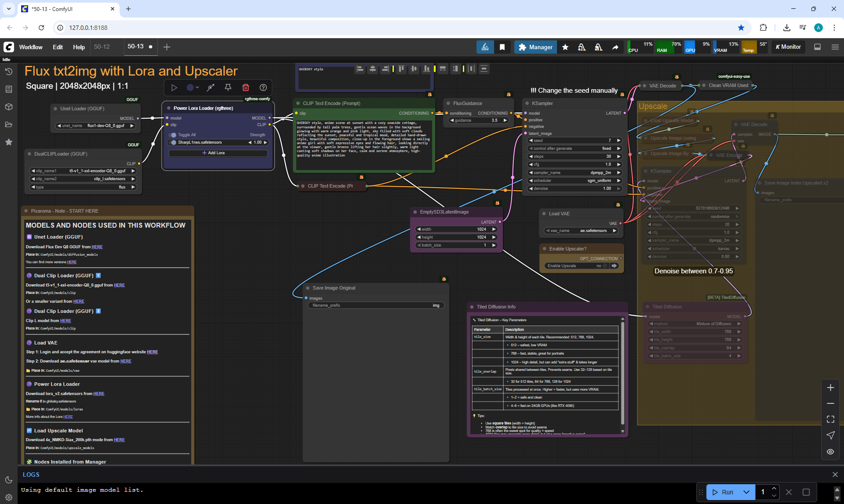
Task: Pin the selected node
Action: [228, 87]
